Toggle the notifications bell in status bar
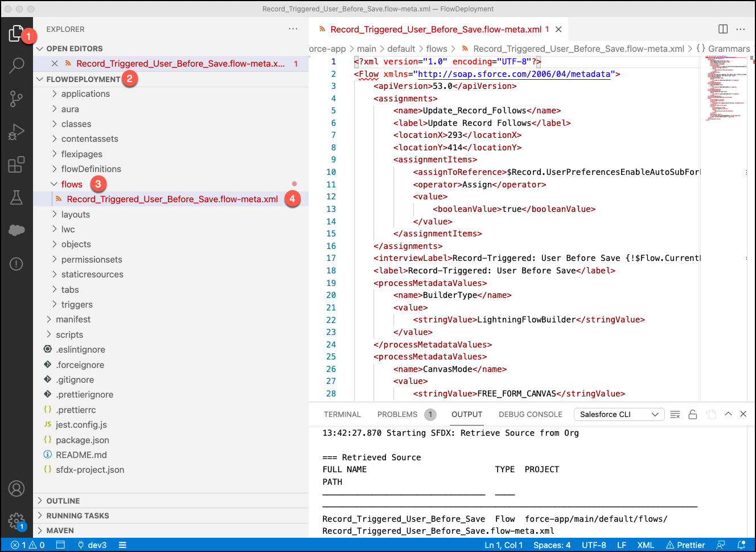The height and width of the screenshot is (552, 756). point(741,545)
